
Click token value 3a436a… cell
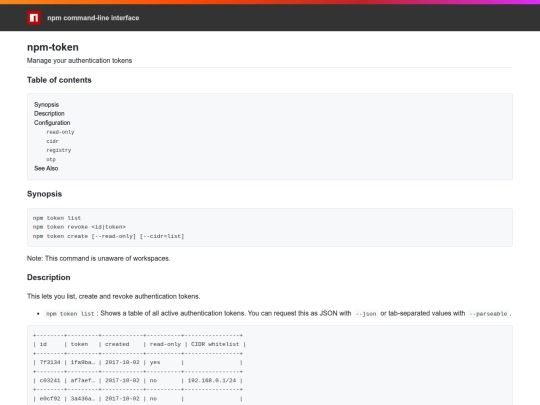pyautogui.click(x=83, y=399)
